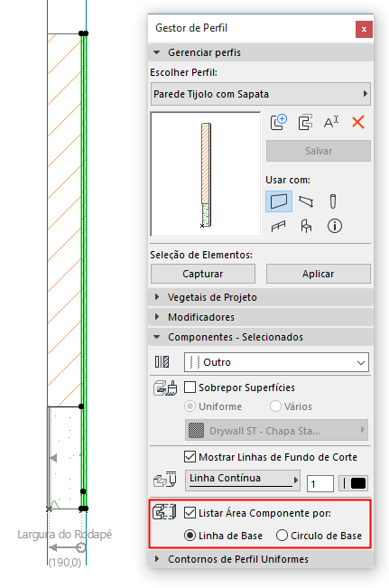
Task: Click the Largura do Rodapé offset handle
Action: [80, 548]
